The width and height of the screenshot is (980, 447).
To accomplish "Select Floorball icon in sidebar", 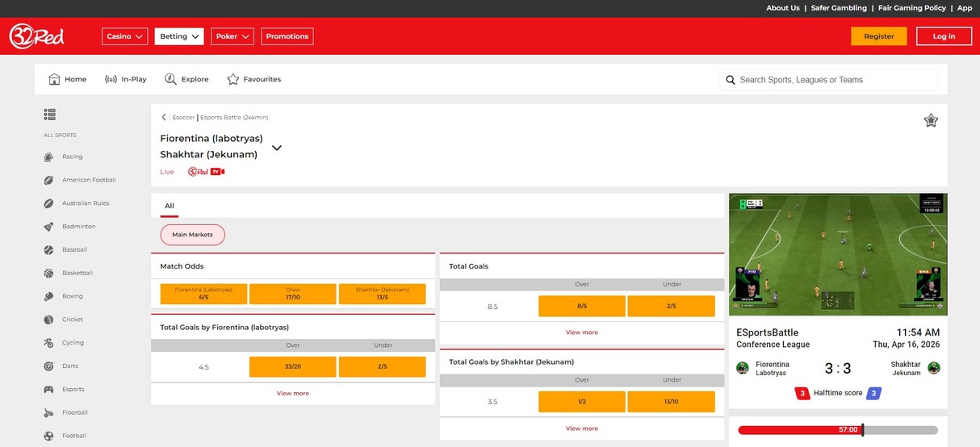I will (48, 412).
